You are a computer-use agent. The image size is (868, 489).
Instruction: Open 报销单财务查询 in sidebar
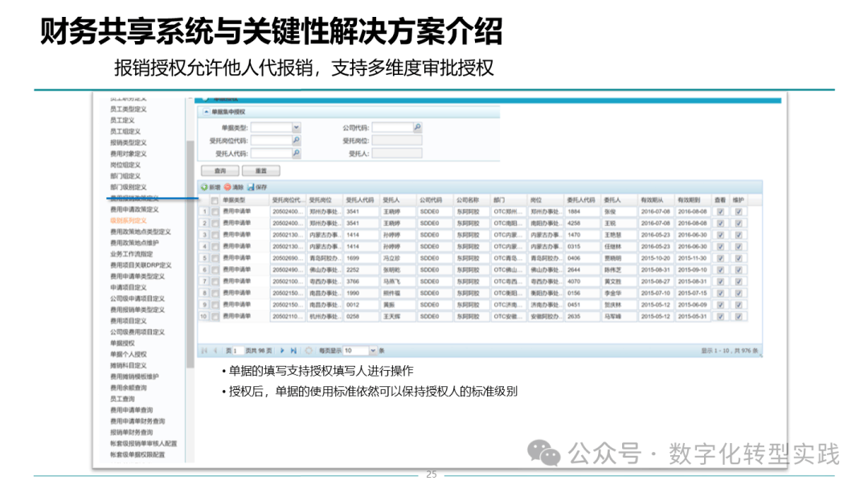(x=131, y=432)
